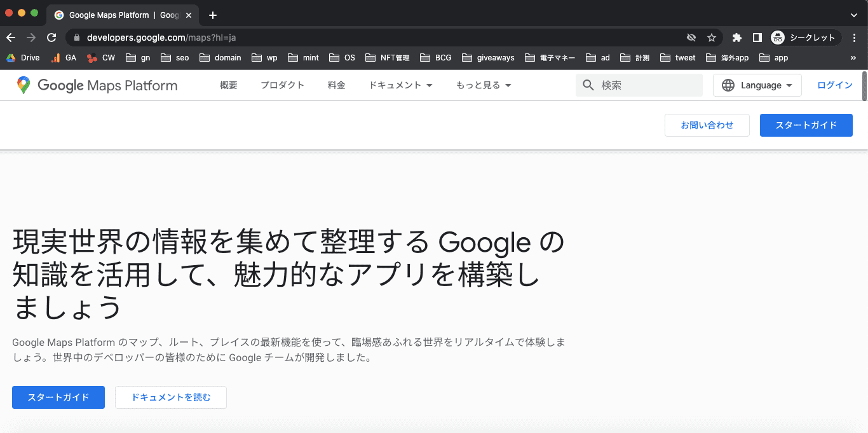This screenshot has width=868, height=433.
Task: Open the domain bookmark folder
Action: (220, 58)
